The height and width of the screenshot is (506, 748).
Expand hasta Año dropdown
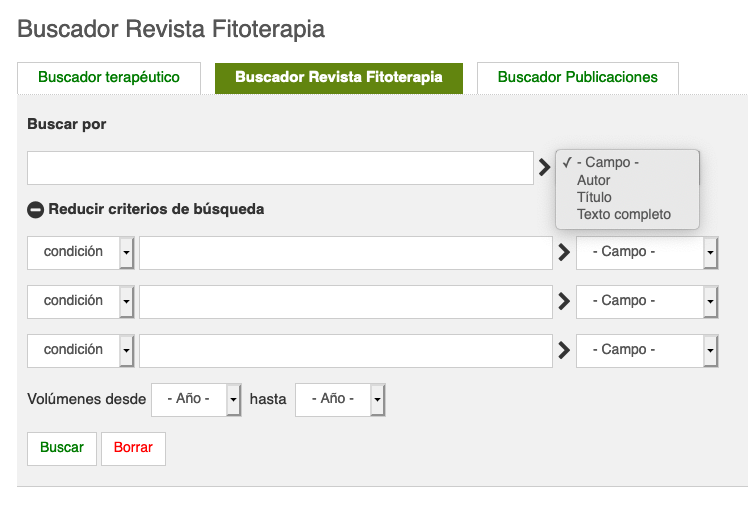[x=340, y=400]
